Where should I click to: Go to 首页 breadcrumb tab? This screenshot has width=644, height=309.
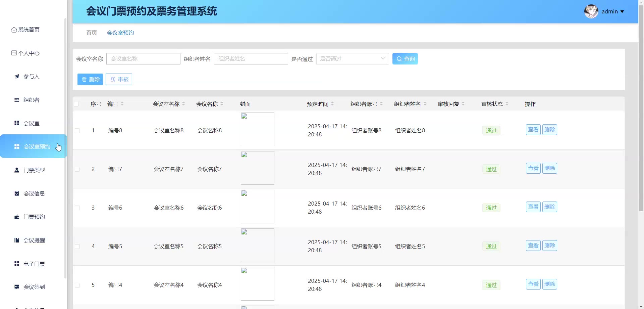point(91,33)
